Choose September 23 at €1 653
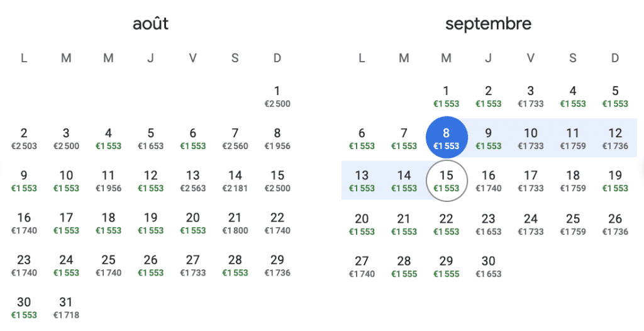644x331 pixels. [488, 225]
